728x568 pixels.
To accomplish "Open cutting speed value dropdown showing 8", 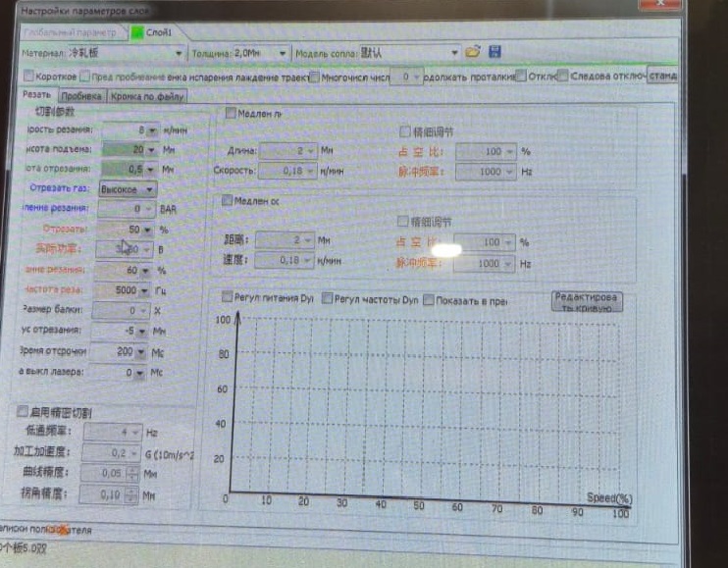I will (152, 130).
